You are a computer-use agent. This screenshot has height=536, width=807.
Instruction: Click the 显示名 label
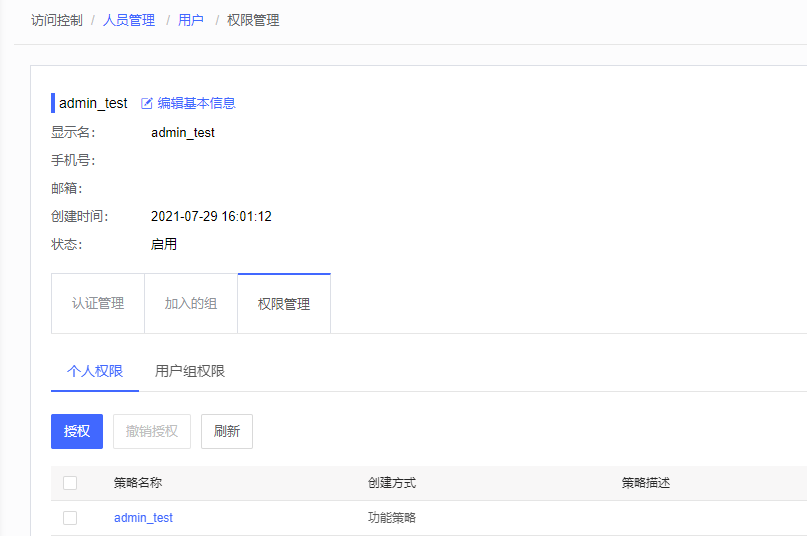pyautogui.click(x=73, y=133)
